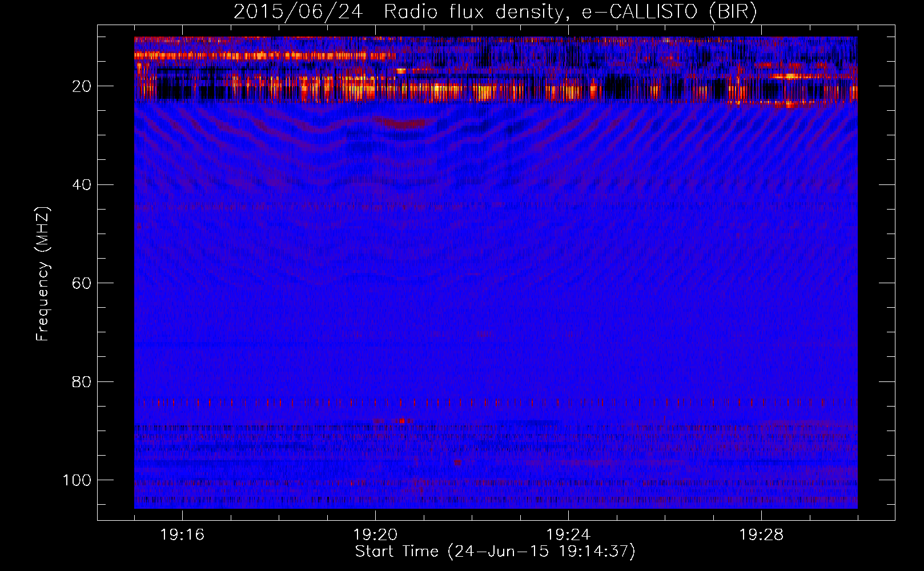Click the 60 MHz frequency tick label
This screenshot has width=924, height=571.
[82, 283]
